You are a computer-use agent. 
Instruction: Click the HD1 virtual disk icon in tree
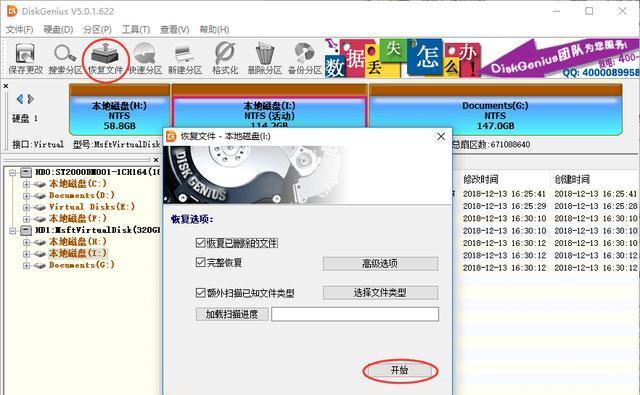click(26, 231)
